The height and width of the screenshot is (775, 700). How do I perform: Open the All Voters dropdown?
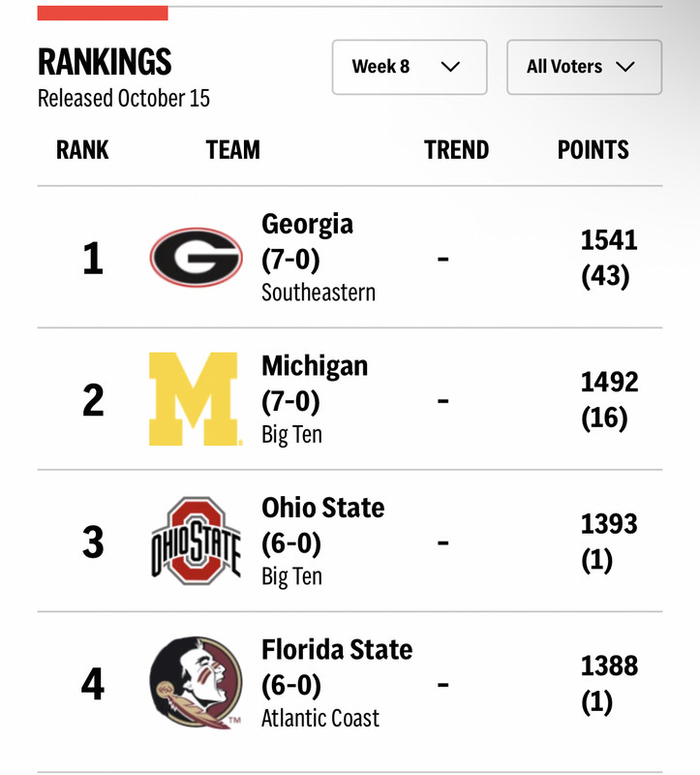(x=584, y=67)
